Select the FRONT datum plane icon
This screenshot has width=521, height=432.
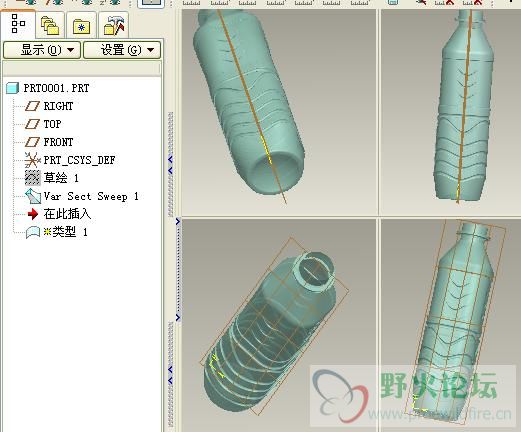[x=32, y=142]
